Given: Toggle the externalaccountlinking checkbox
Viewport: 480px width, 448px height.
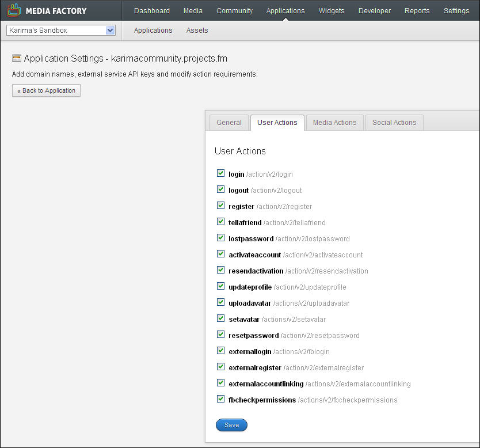Looking at the screenshot, I should click(220, 383).
